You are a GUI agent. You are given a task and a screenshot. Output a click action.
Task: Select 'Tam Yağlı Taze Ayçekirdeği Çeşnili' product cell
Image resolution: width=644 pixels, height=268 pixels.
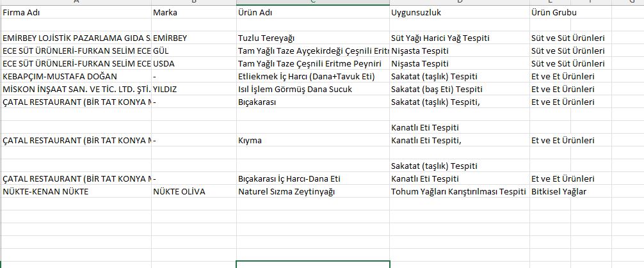point(313,51)
